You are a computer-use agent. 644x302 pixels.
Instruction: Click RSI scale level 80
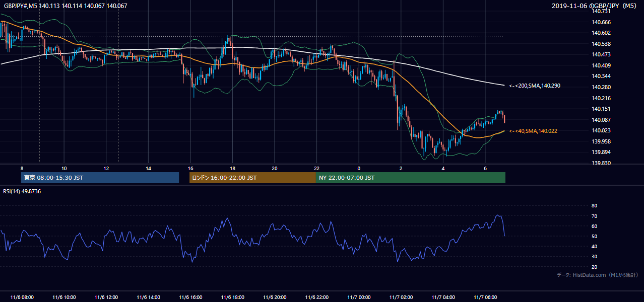click(594, 206)
